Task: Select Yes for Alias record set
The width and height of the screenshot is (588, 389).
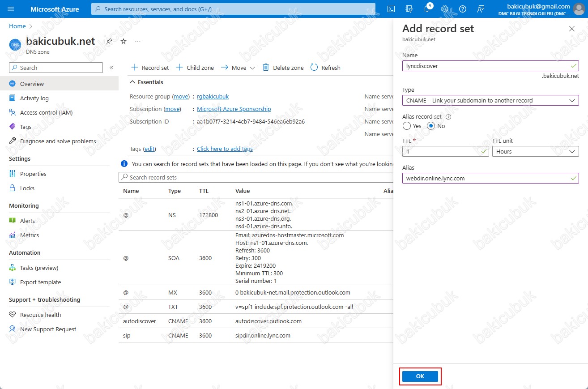Action: (407, 126)
